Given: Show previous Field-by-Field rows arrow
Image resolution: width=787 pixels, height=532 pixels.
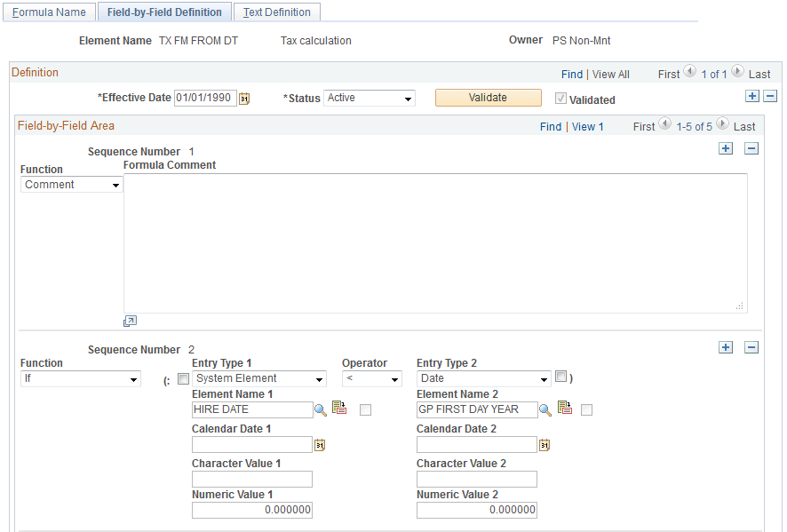Looking at the screenshot, I should point(664,124).
